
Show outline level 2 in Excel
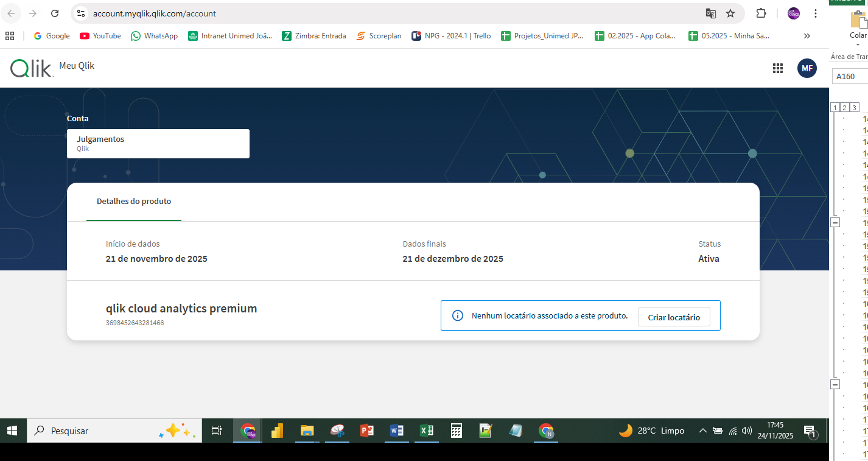click(845, 108)
